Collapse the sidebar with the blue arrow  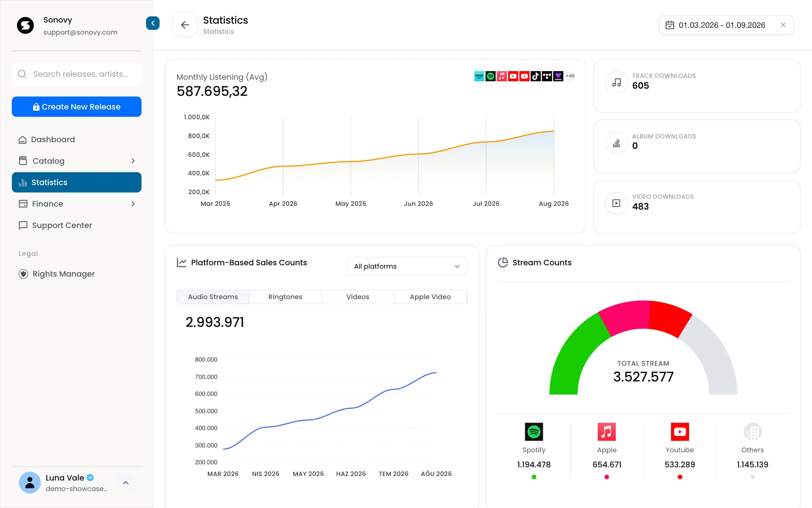(153, 23)
